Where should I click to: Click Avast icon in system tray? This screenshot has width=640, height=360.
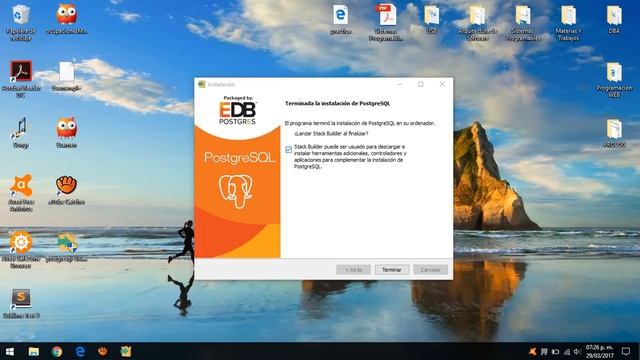click(x=532, y=351)
